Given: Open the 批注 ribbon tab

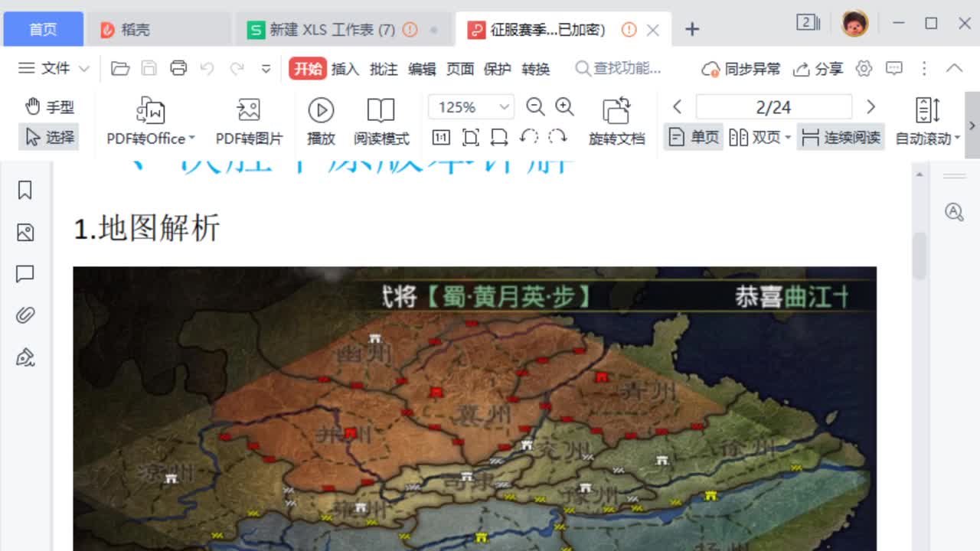Looking at the screenshot, I should pos(384,69).
